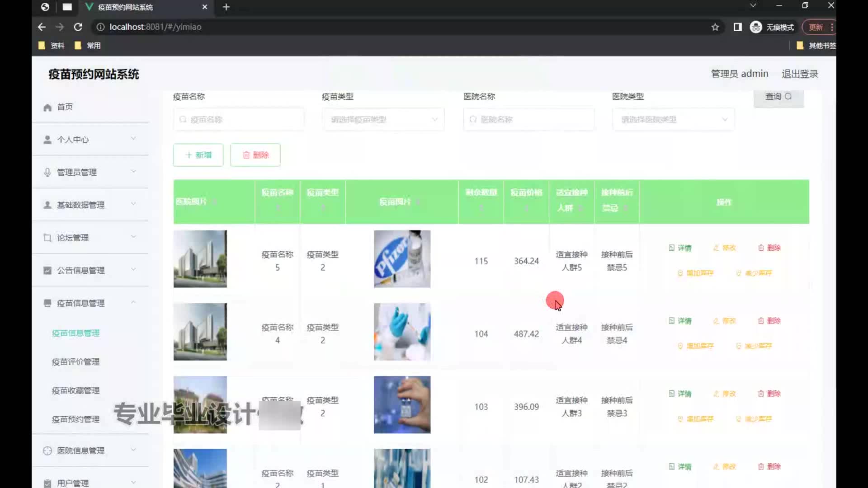Click 增加库存 in the first row
Viewport: 868px width, 488px height.
click(695, 273)
